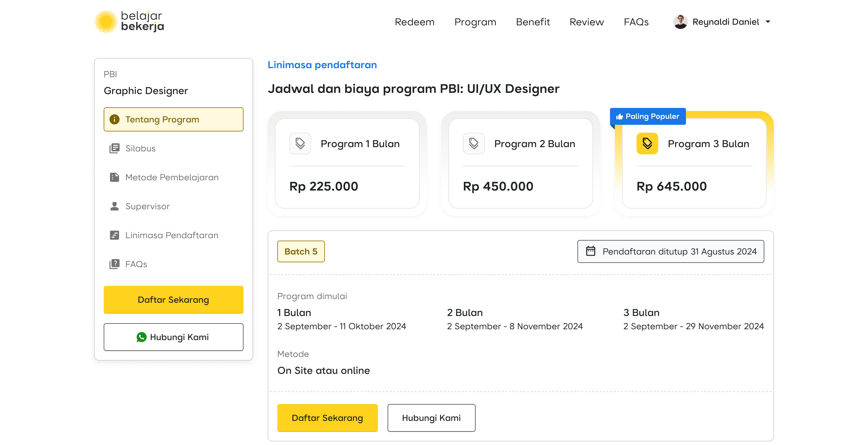This screenshot has height=445, width=868.
Task: Click the Supervisor person icon
Action: tap(114, 206)
